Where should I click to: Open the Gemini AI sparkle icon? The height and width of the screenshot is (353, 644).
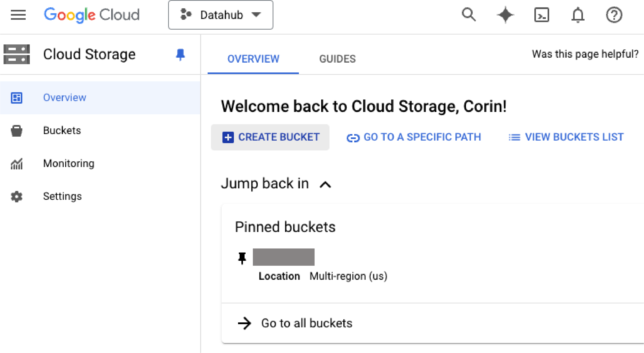coord(505,15)
